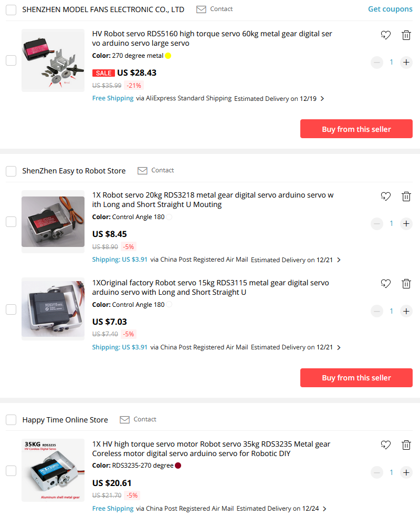
Task: Expand shipping options for RDS5160 servo
Action: tap(322, 99)
